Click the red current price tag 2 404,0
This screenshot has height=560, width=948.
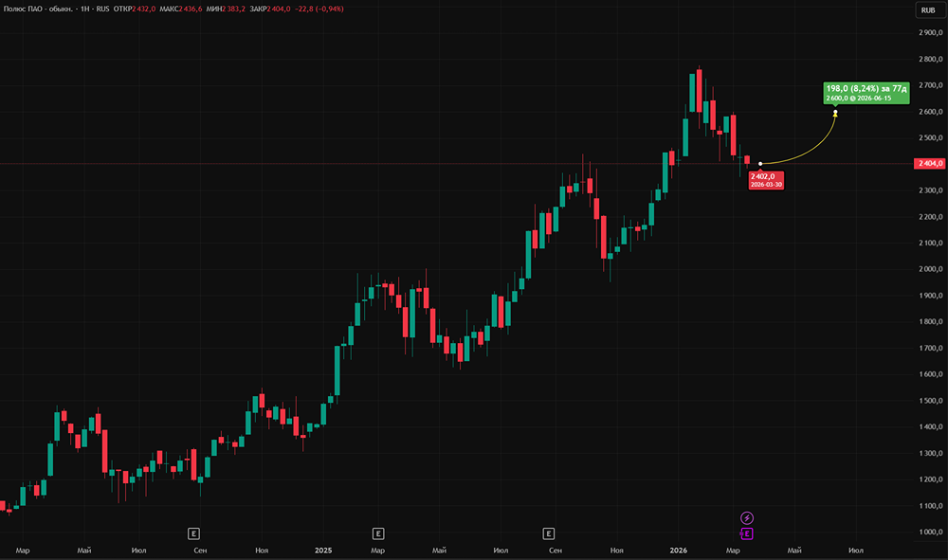point(930,164)
